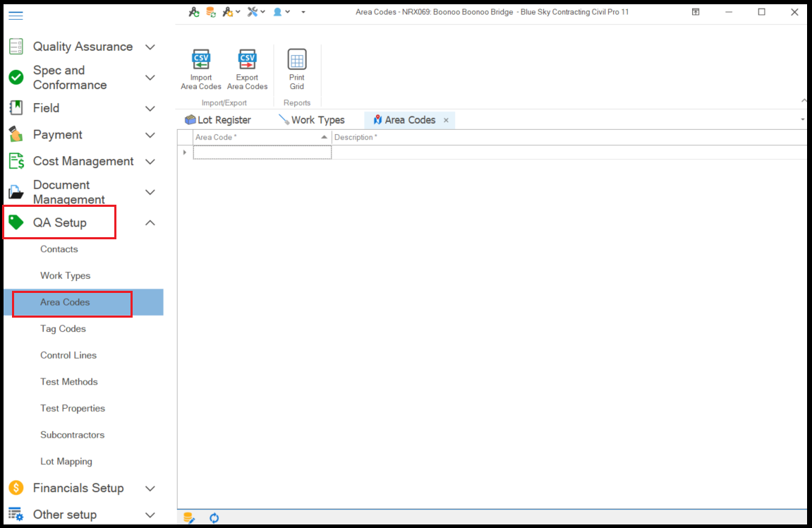Collapse the QA Setup section chevron
Viewport: 812px width, 528px height.
tap(150, 223)
